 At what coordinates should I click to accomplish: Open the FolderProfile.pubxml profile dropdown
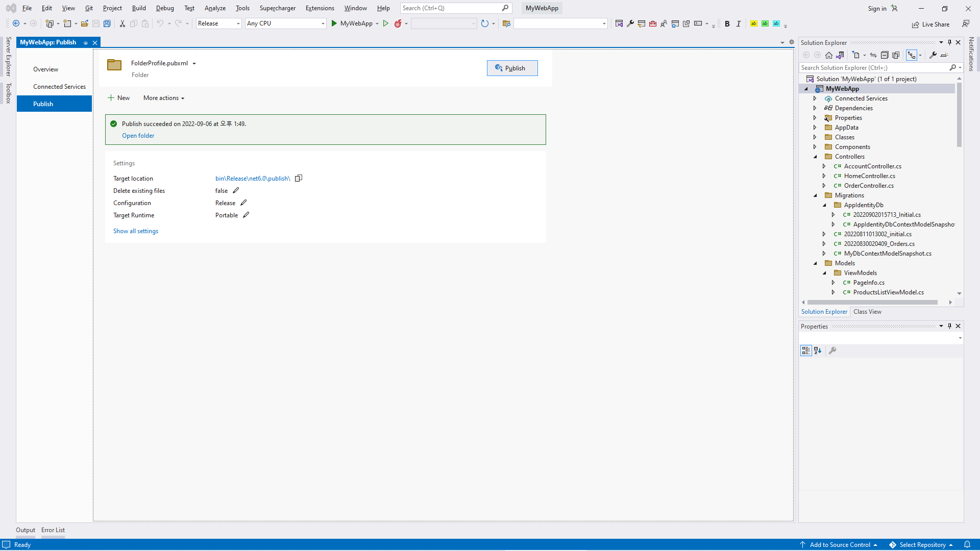[194, 64]
